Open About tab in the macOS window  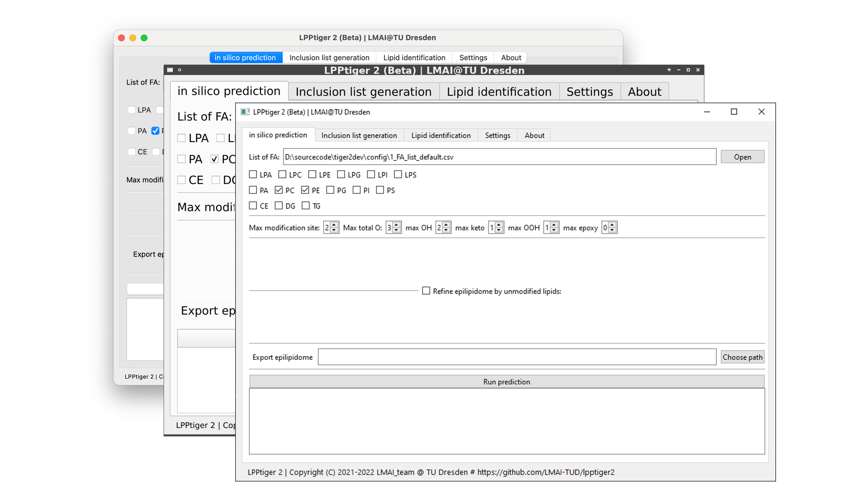pos(511,58)
